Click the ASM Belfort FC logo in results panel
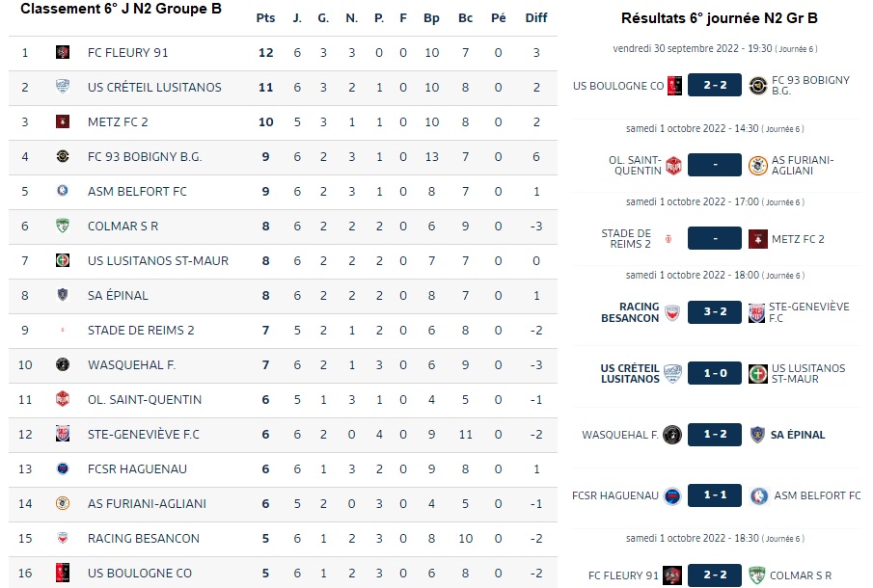 tap(759, 495)
